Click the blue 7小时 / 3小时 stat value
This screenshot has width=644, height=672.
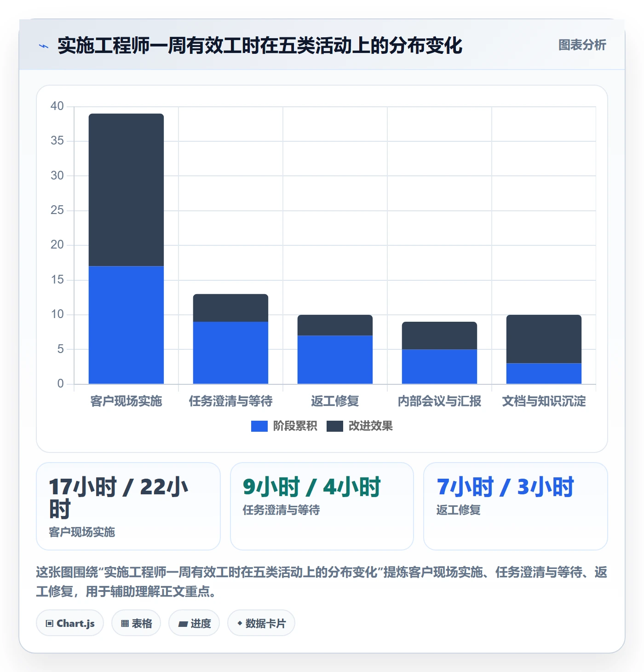click(x=506, y=487)
